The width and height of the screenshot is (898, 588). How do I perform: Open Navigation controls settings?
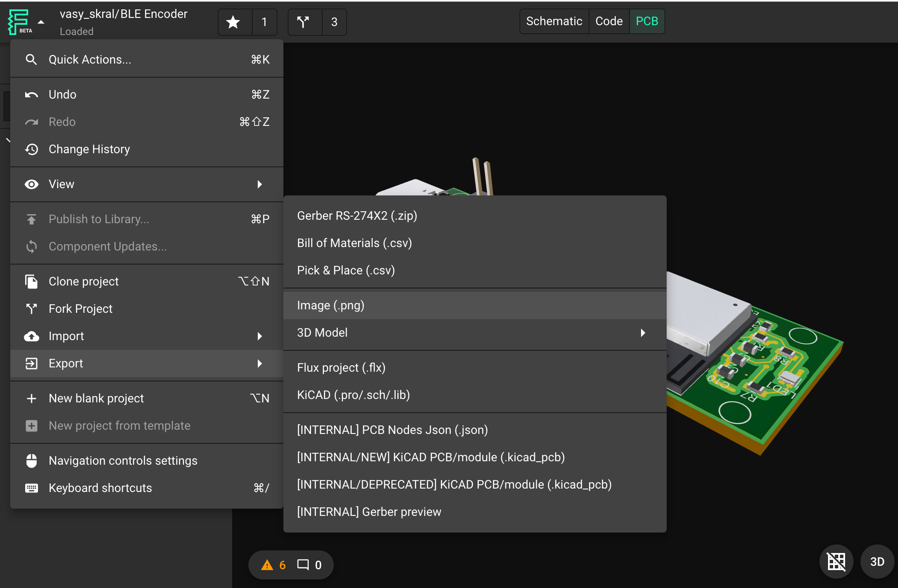tap(147, 460)
